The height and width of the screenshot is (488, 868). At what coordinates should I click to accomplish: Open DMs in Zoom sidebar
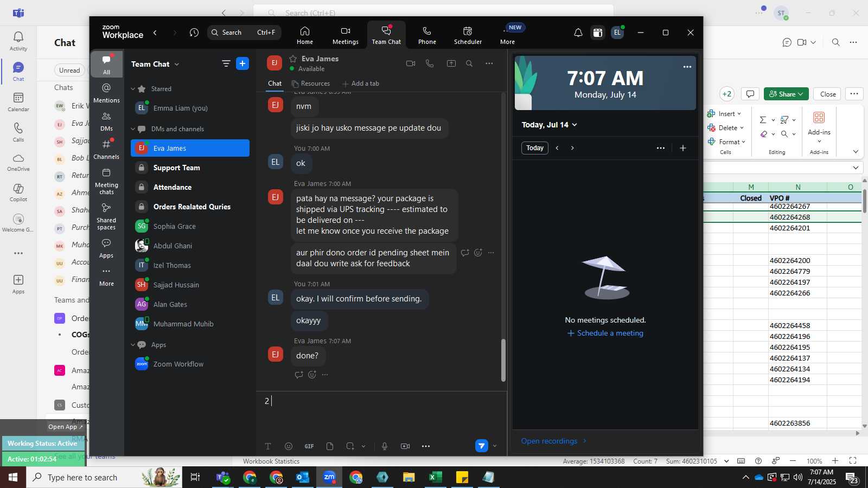(106, 122)
